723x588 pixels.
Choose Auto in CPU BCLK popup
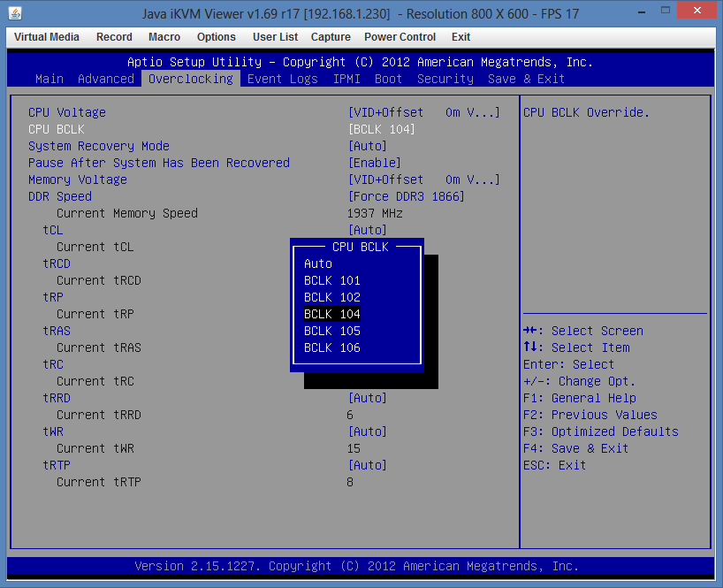click(x=318, y=263)
